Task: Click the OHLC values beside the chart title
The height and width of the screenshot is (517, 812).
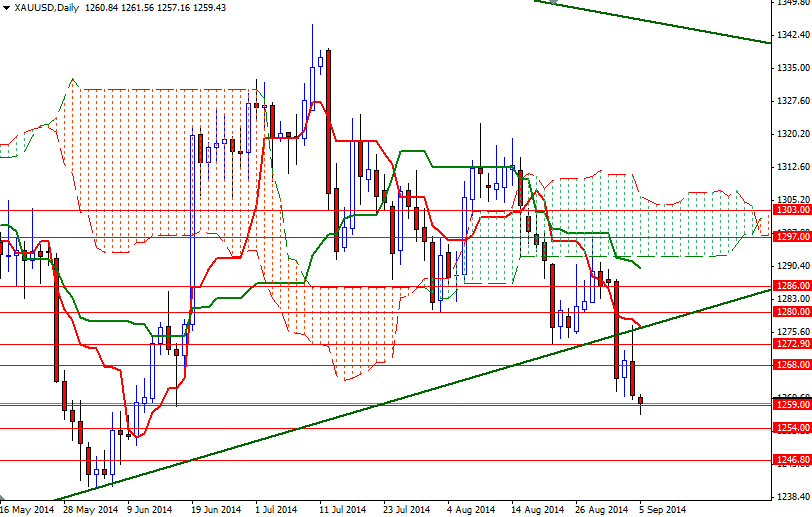Action: point(155,7)
